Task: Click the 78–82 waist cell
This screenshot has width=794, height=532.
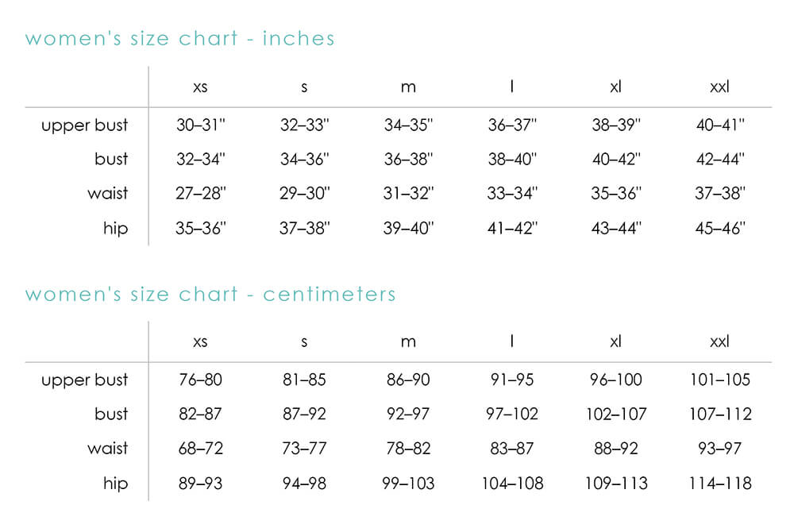Action: [x=408, y=449]
